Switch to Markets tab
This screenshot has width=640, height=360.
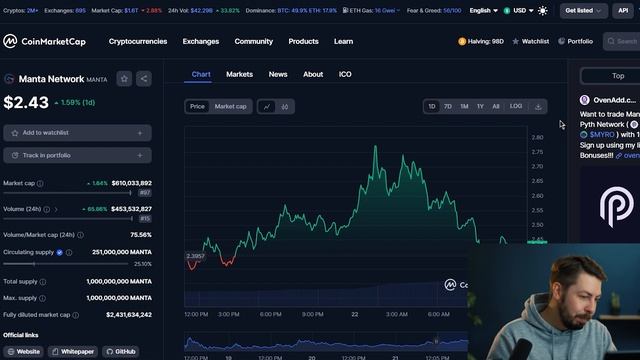[x=240, y=74]
